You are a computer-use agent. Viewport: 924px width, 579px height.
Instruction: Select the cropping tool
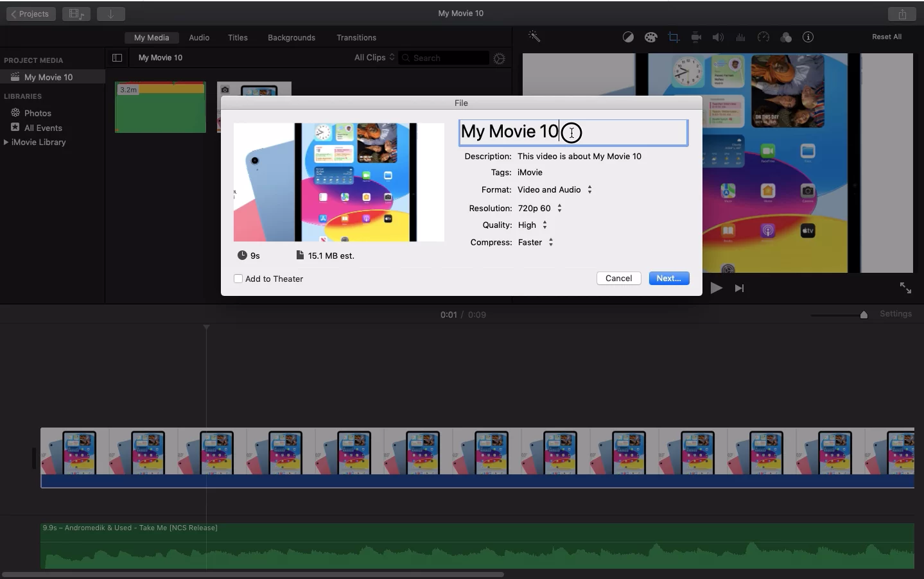point(674,37)
